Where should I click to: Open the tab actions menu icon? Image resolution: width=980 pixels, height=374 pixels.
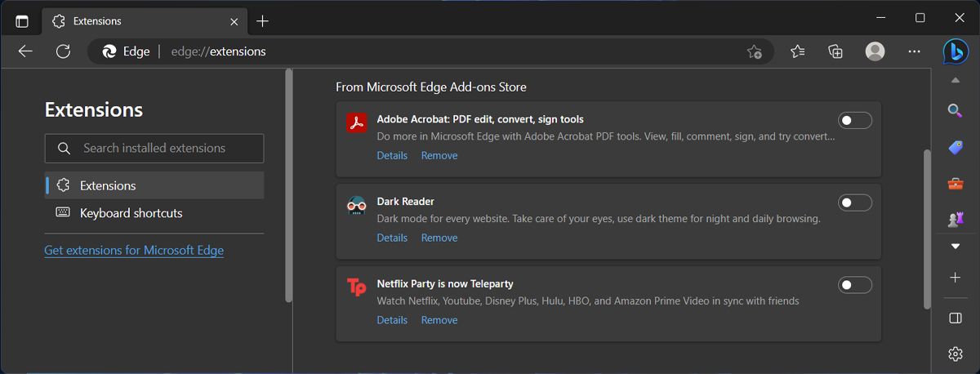coord(22,21)
